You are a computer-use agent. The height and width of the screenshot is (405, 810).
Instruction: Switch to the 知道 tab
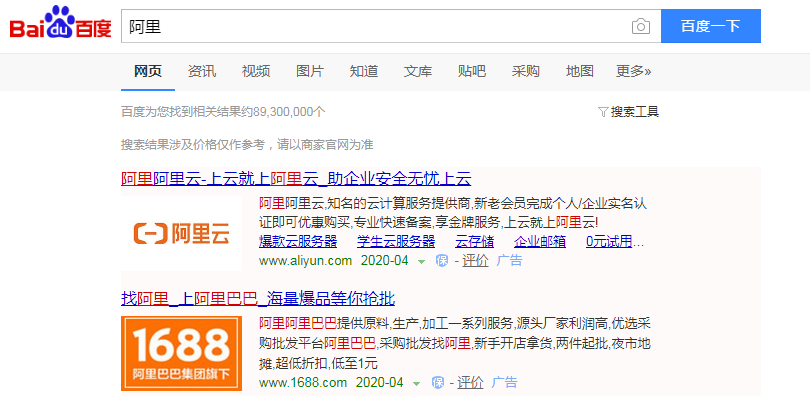(364, 71)
